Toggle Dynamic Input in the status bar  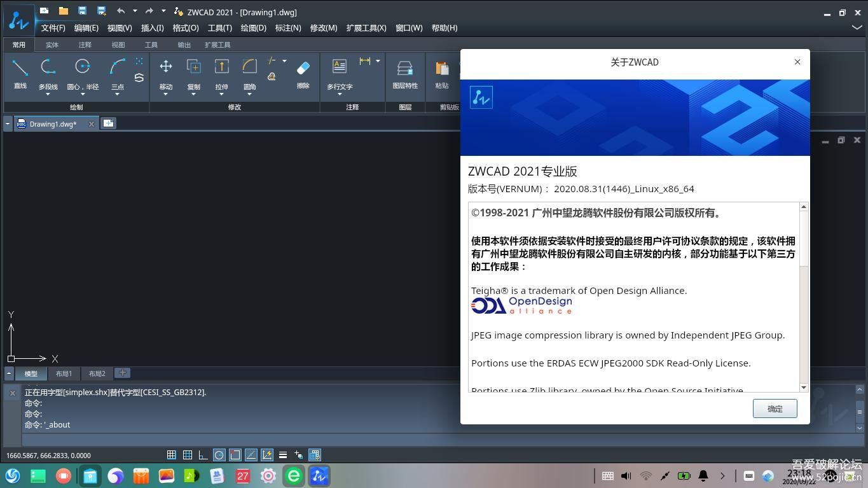(x=267, y=455)
